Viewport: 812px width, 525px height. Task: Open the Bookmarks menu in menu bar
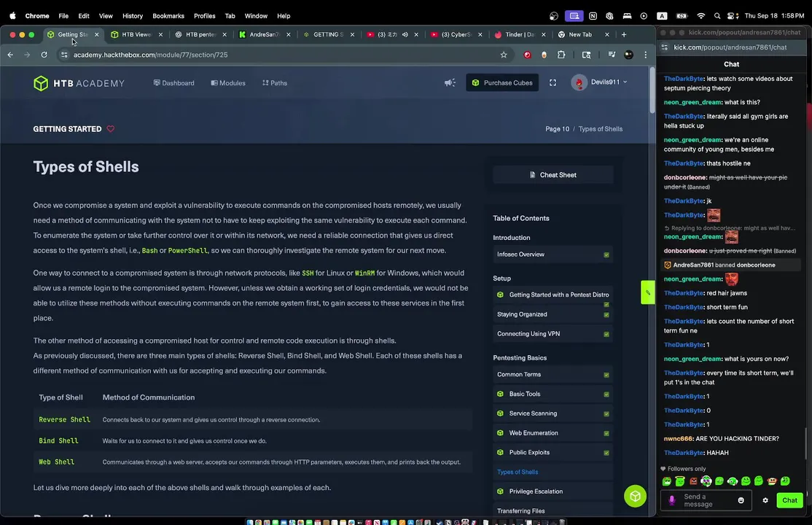[168, 16]
